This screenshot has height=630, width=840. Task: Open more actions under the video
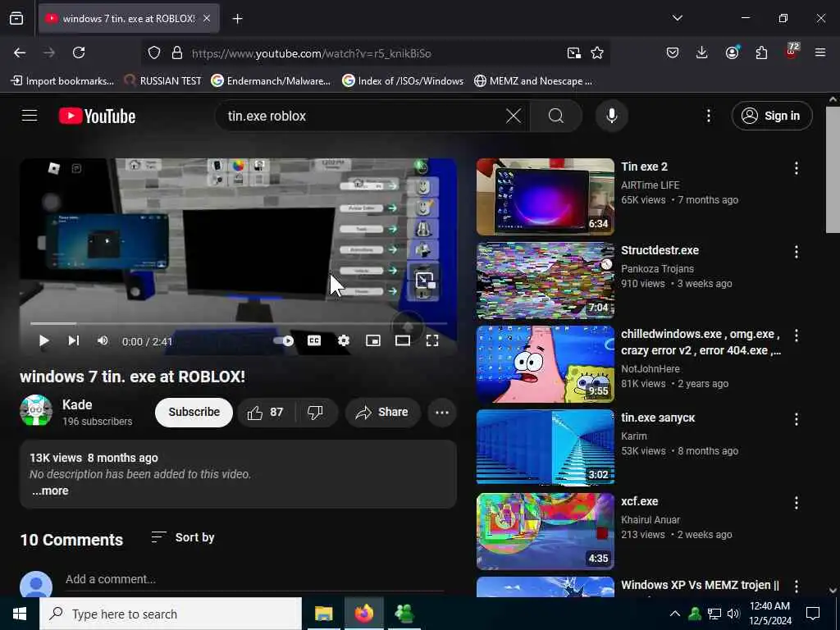(x=442, y=412)
